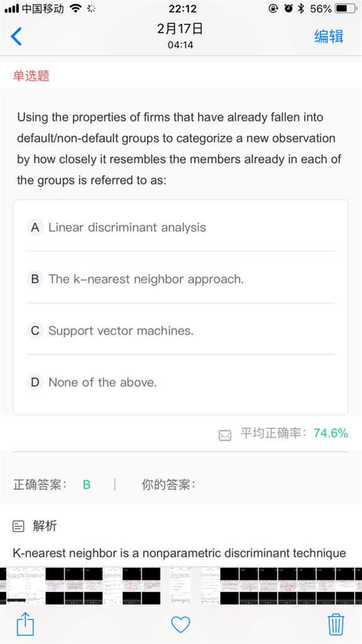This screenshot has height=644, width=362.
Task: Tap the blue back chevron arrow
Action: click(16, 36)
